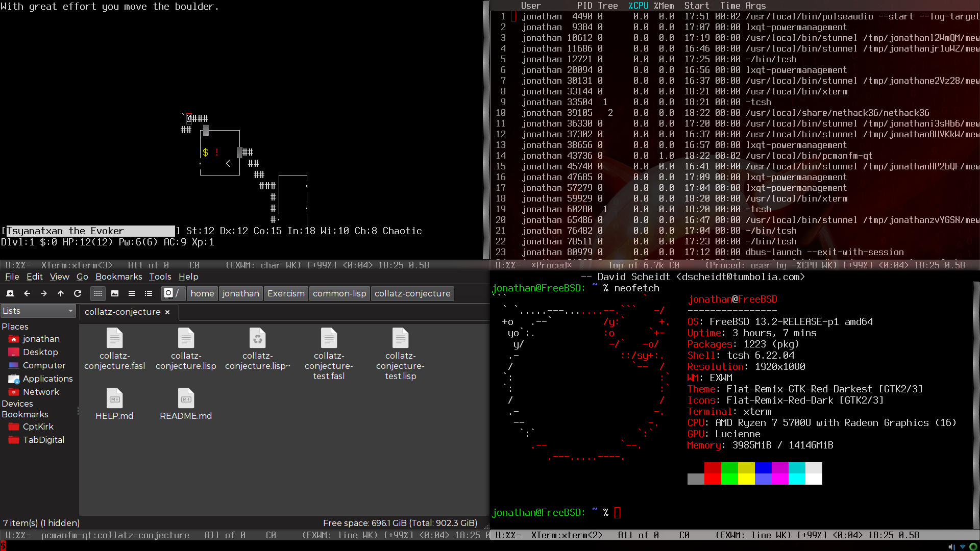Open the Help menu

point(188,277)
